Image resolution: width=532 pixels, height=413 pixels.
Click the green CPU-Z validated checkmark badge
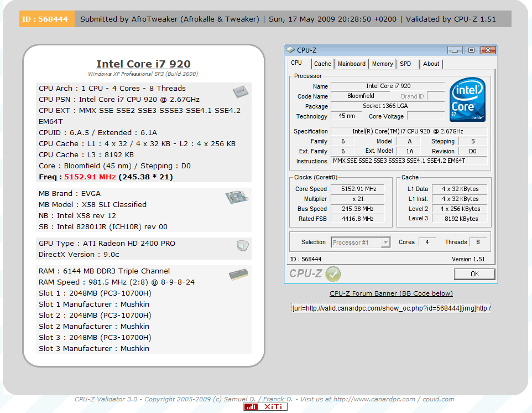[333, 273]
